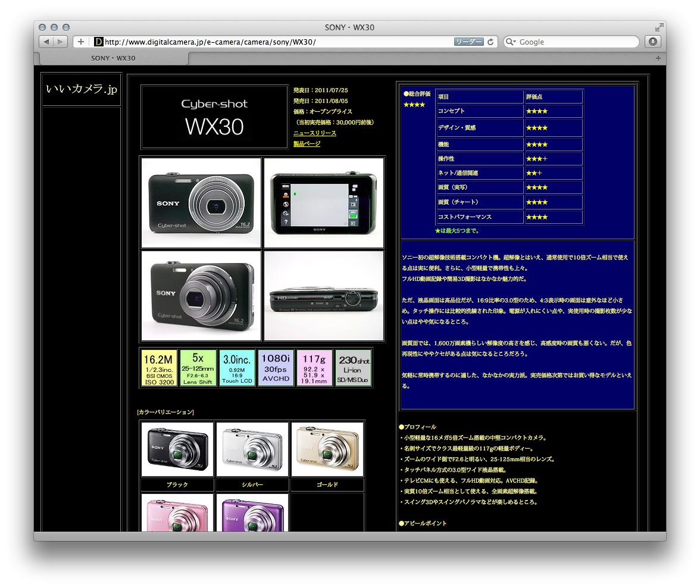View the rear LCD camera photo
The image size is (700, 588).
(324, 203)
